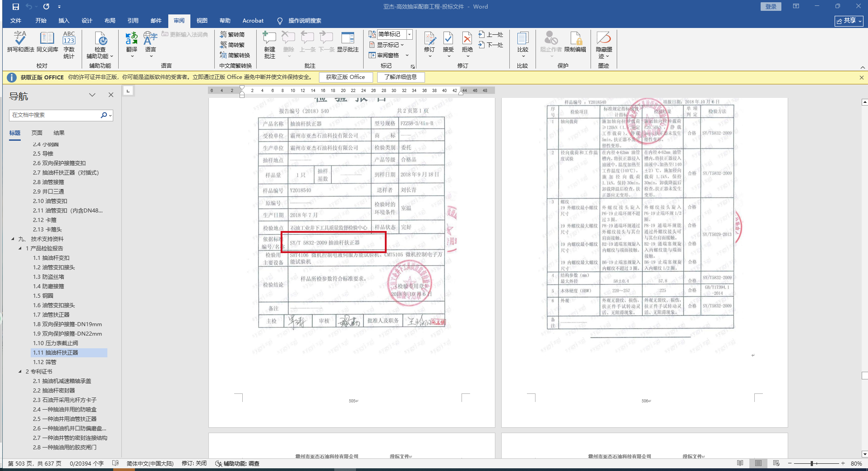Toggle the 隐藏墨迹 hide ink button

point(604,45)
